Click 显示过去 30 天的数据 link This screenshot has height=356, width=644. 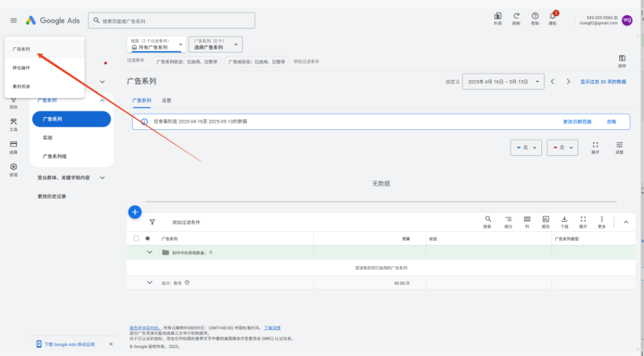[x=603, y=82]
